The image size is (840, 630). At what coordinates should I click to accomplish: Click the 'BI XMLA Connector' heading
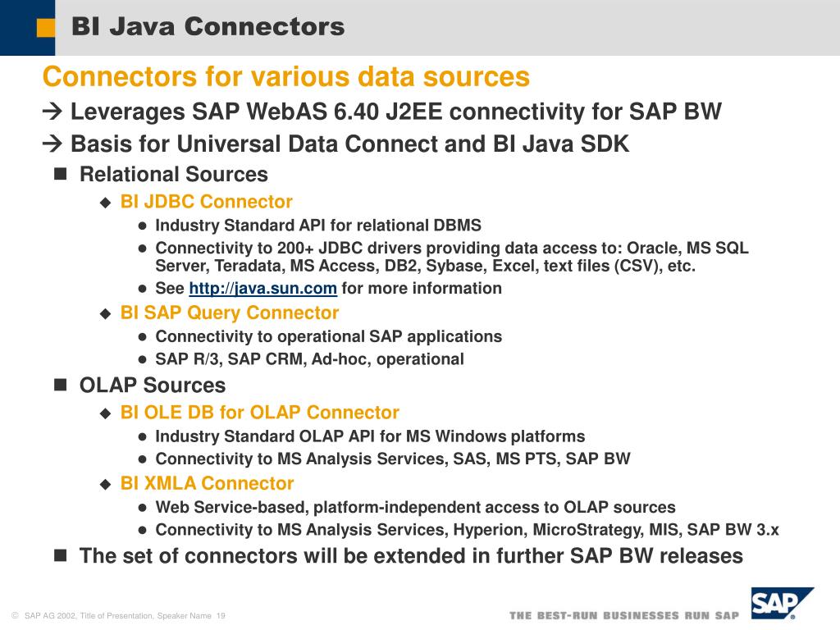coord(207,484)
